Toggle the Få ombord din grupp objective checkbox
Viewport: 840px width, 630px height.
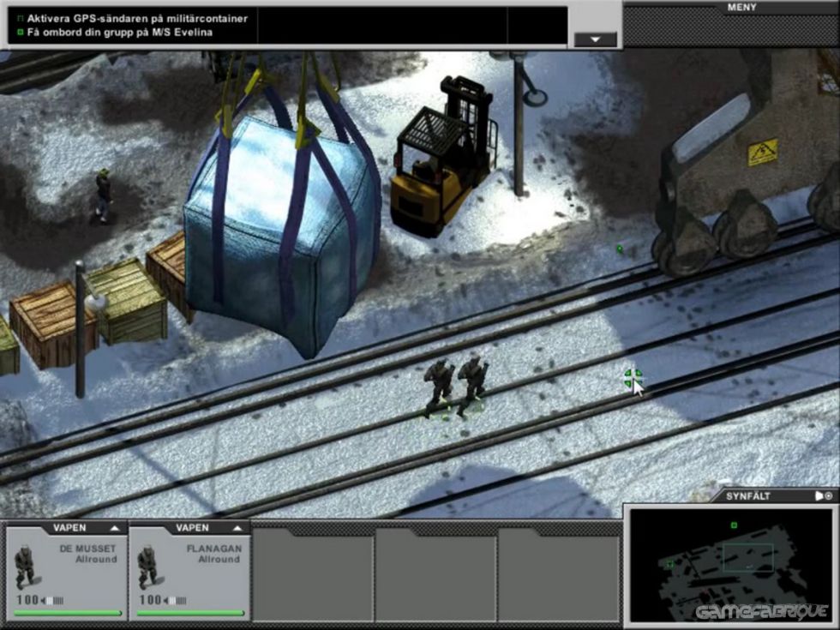coord(21,33)
